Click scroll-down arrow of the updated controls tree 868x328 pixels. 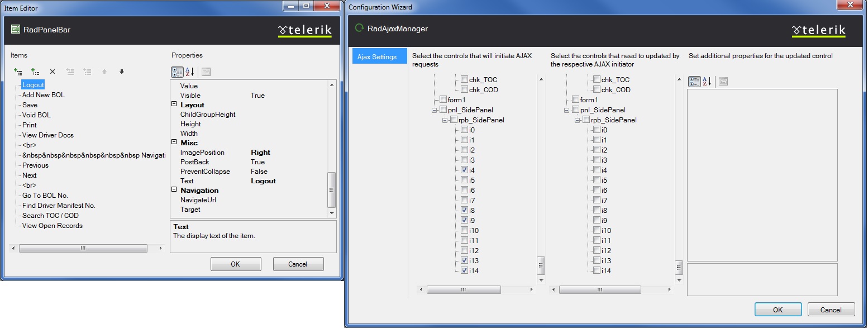[679, 280]
